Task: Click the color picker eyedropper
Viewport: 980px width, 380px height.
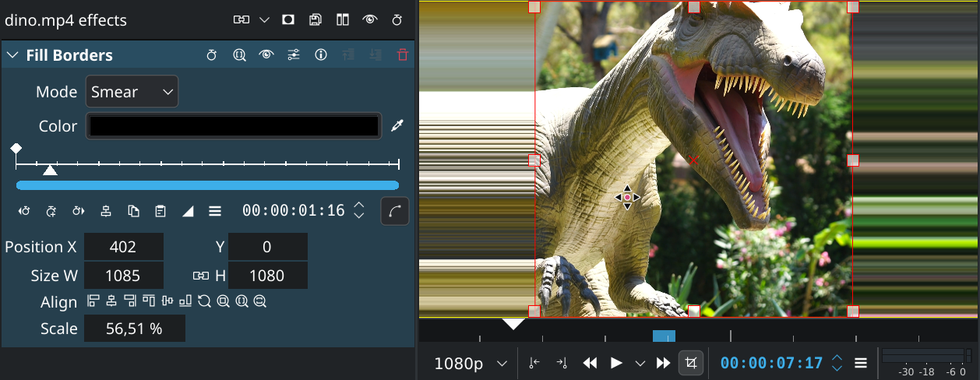Action: [397, 126]
